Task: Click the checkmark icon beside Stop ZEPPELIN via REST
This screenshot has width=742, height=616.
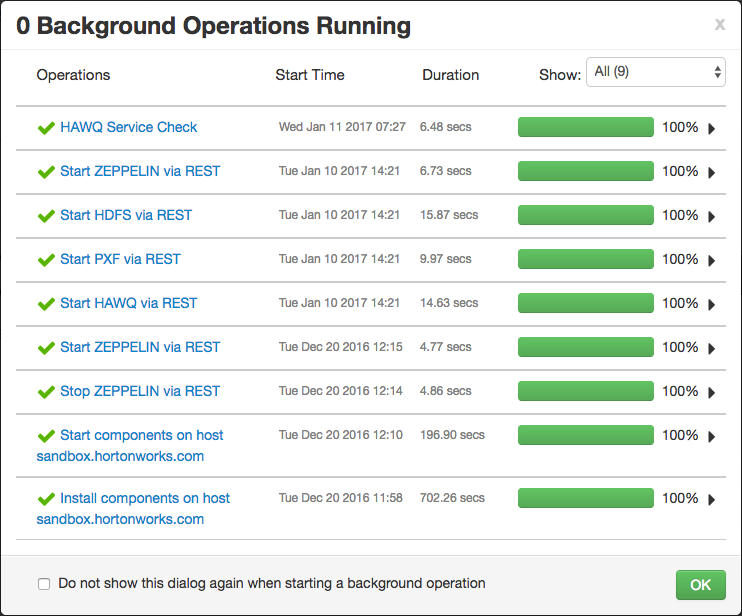Action: coord(46,392)
